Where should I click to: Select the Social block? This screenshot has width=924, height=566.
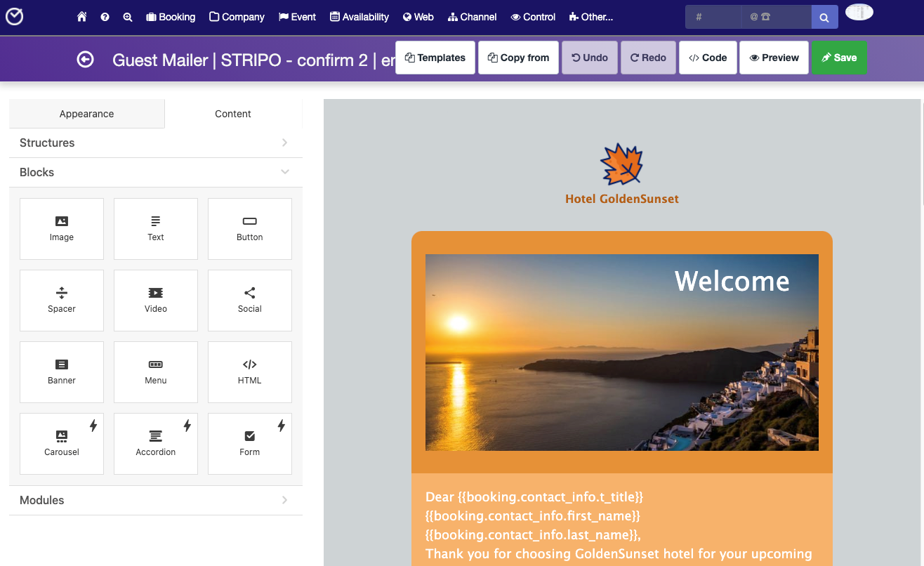250,301
